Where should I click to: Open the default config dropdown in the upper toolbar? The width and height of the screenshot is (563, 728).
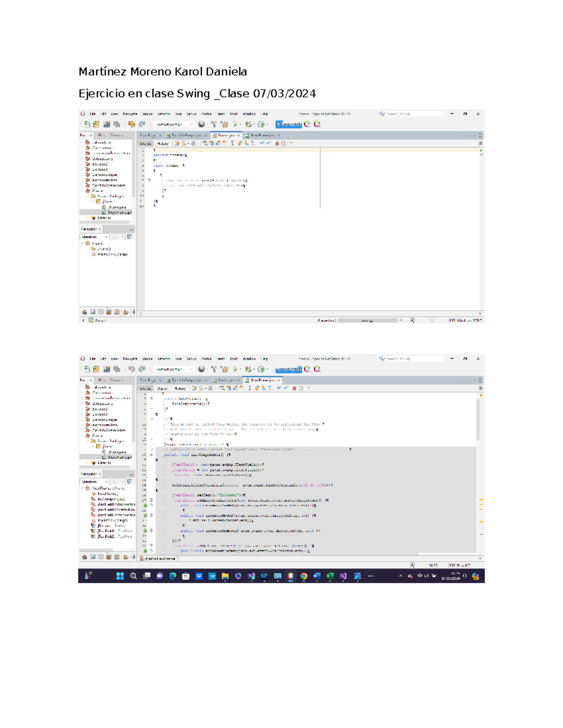tap(174, 124)
